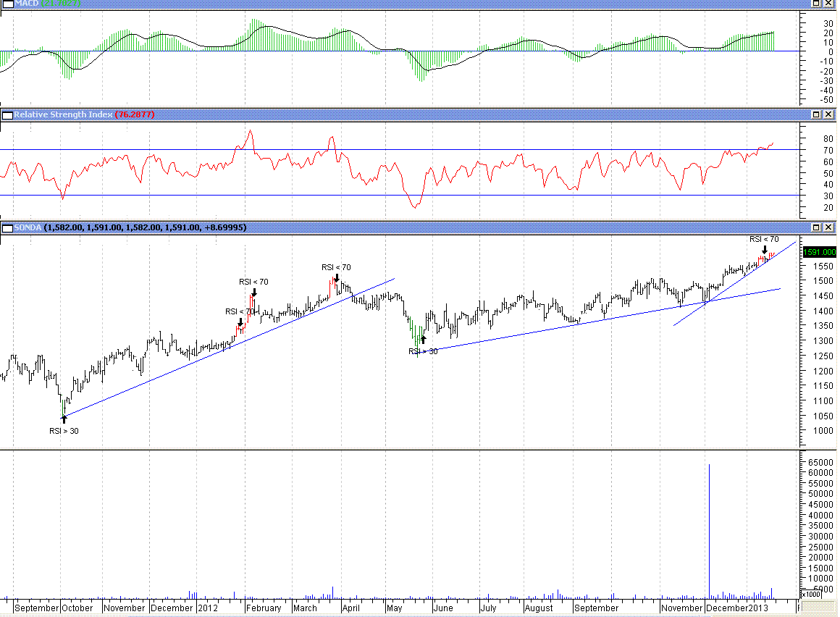This screenshot has height=617, width=840.
Task: Maximize the Relative Strength Index panel
Action: click(x=816, y=114)
